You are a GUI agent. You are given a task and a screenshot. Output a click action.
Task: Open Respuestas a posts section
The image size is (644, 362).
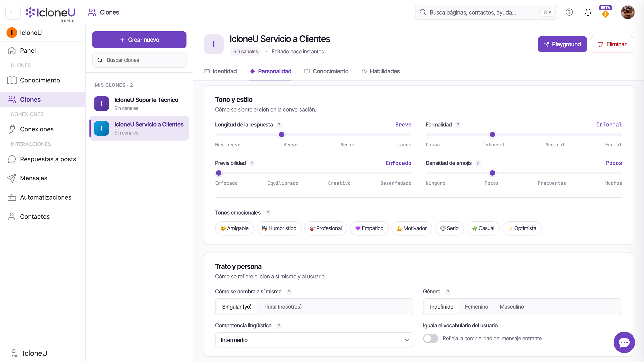(43, 159)
